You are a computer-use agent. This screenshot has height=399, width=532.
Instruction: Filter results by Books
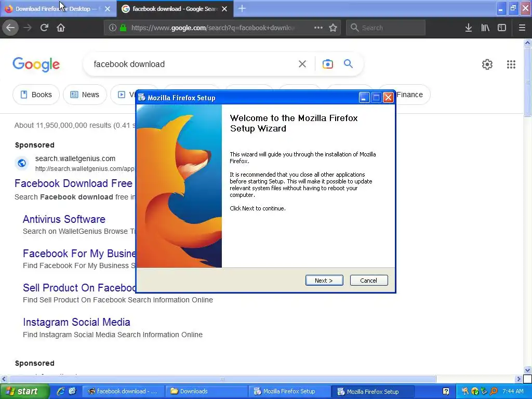tap(36, 95)
